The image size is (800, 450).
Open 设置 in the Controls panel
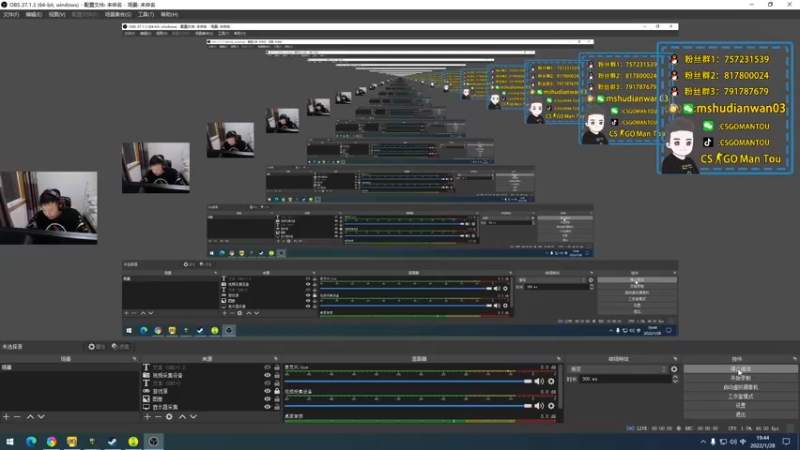pos(740,406)
